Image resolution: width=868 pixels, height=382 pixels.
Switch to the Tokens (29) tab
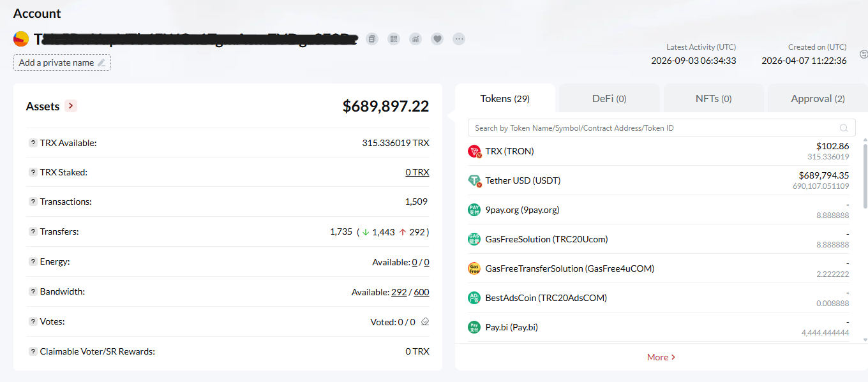tap(505, 98)
